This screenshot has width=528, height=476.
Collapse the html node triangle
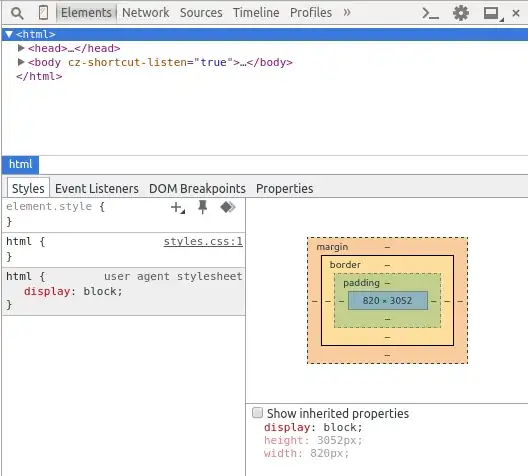pyautogui.click(x=9, y=34)
